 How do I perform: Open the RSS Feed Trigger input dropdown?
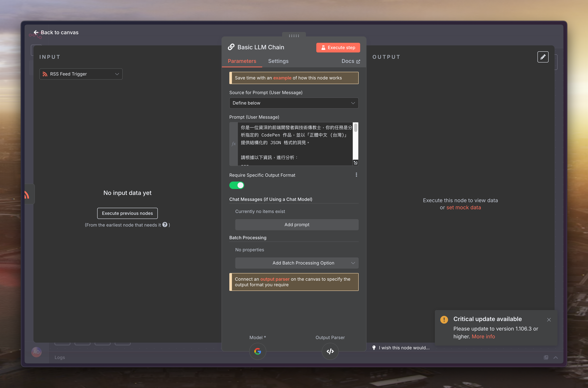click(81, 74)
